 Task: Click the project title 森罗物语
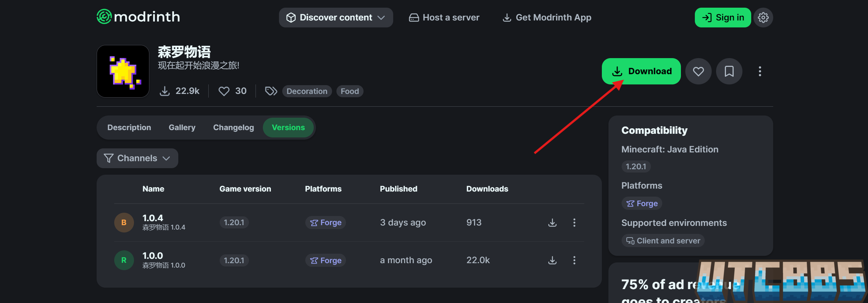tap(184, 52)
